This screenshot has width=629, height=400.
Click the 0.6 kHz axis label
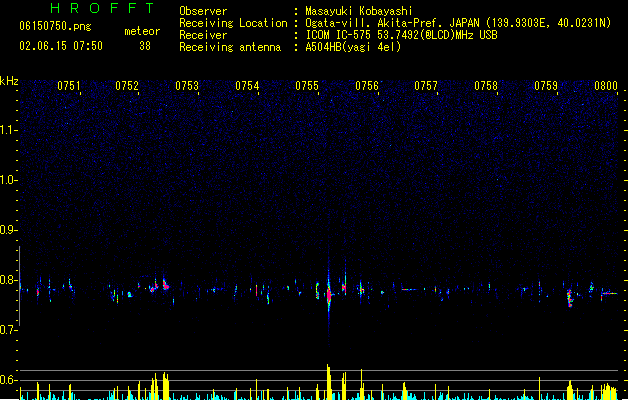[x=8, y=380]
